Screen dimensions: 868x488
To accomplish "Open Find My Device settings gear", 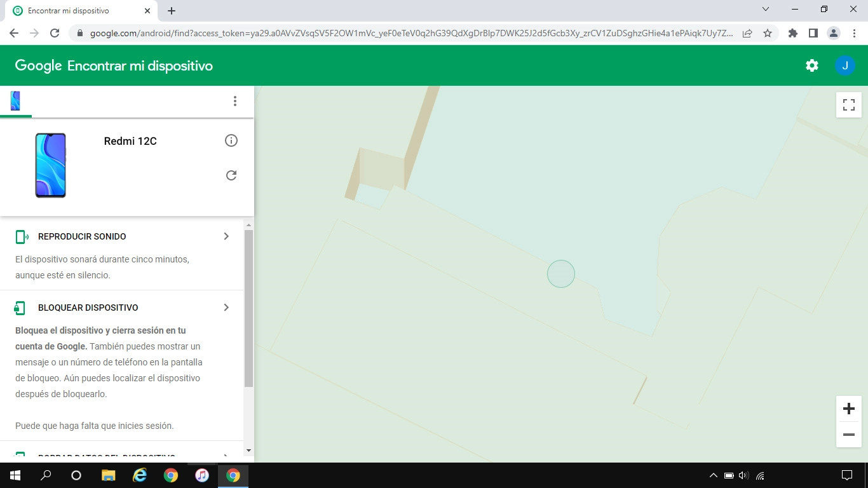I will (x=811, y=65).
